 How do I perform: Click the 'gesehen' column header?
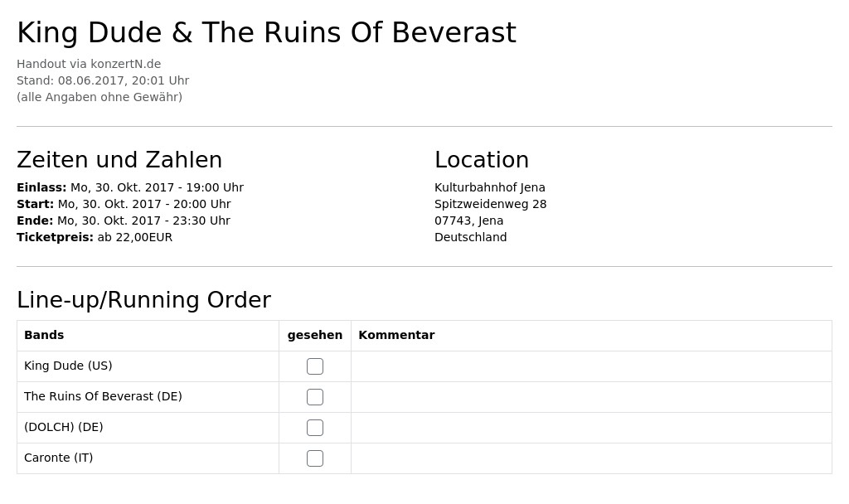click(x=314, y=335)
